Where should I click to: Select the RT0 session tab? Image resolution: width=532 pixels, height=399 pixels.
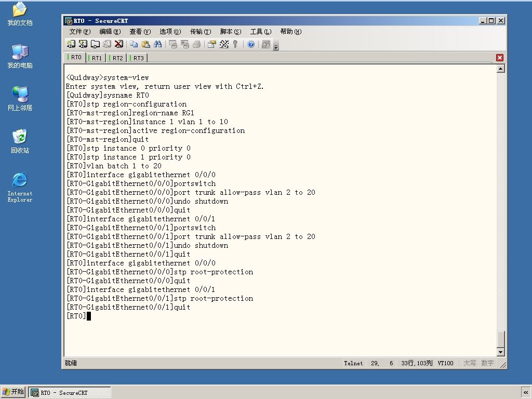point(75,57)
